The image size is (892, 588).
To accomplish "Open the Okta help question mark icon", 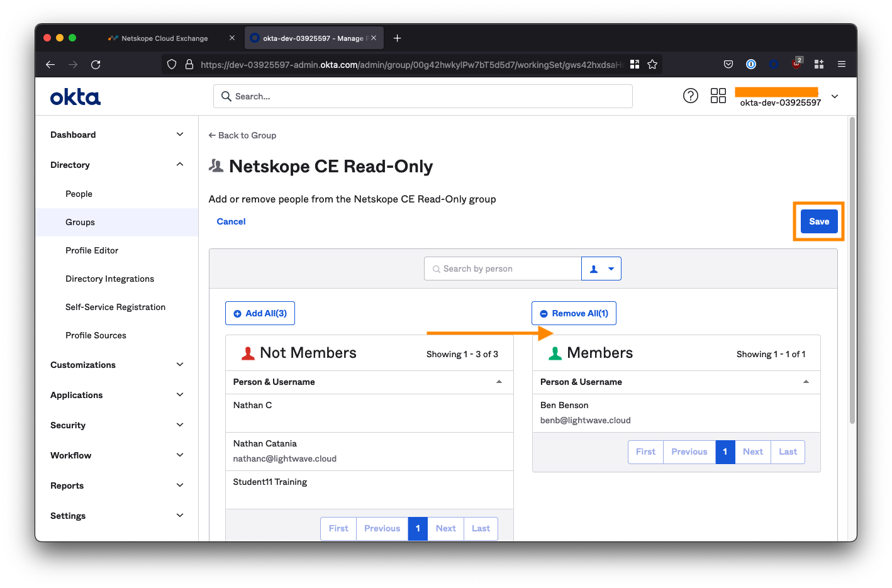I will (690, 96).
